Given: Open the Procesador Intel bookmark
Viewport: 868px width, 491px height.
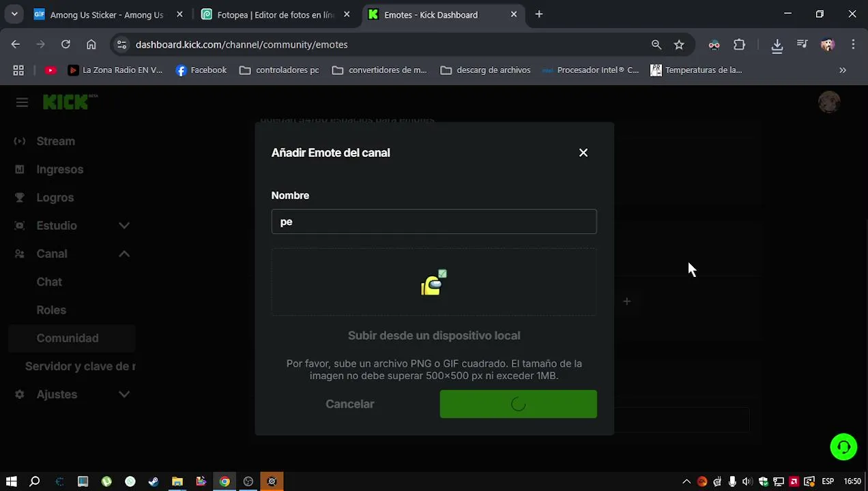Looking at the screenshot, I should pos(590,70).
